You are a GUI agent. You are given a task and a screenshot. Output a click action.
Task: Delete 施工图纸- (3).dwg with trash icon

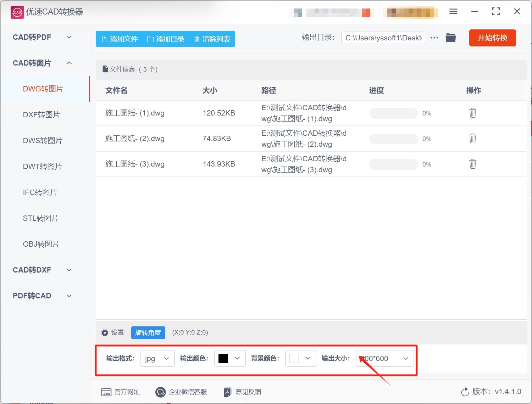coord(472,164)
